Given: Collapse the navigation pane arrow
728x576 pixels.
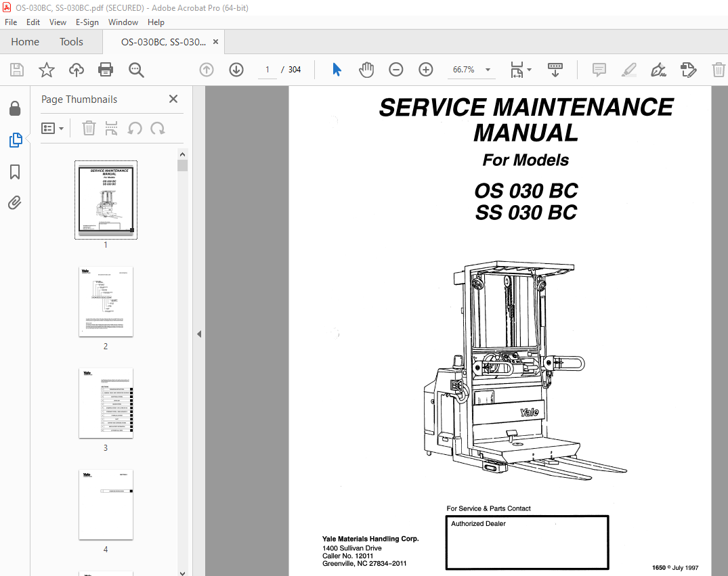Looking at the screenshot, I should point(198,334).
